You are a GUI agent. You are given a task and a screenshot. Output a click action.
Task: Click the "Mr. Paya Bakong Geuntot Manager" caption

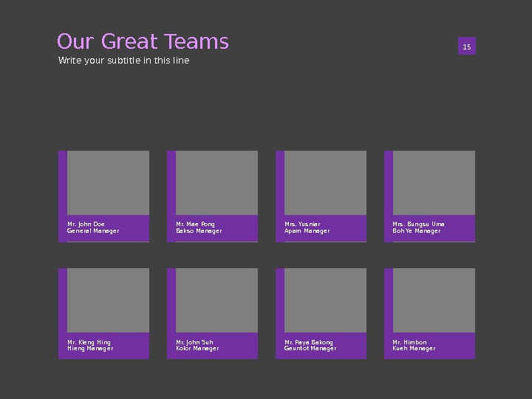310,345
